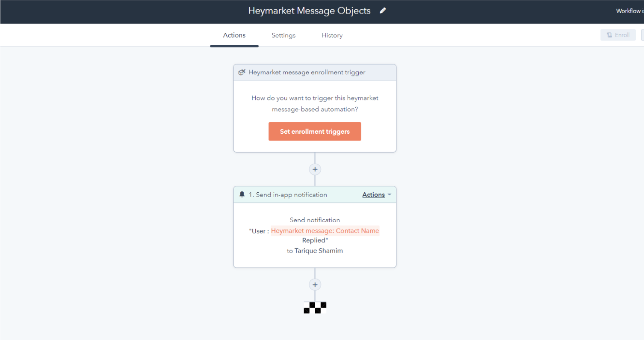Viewport: 644px width, 340px height.
Task: Open the Settings tab
Action: (x=283, y=35)
